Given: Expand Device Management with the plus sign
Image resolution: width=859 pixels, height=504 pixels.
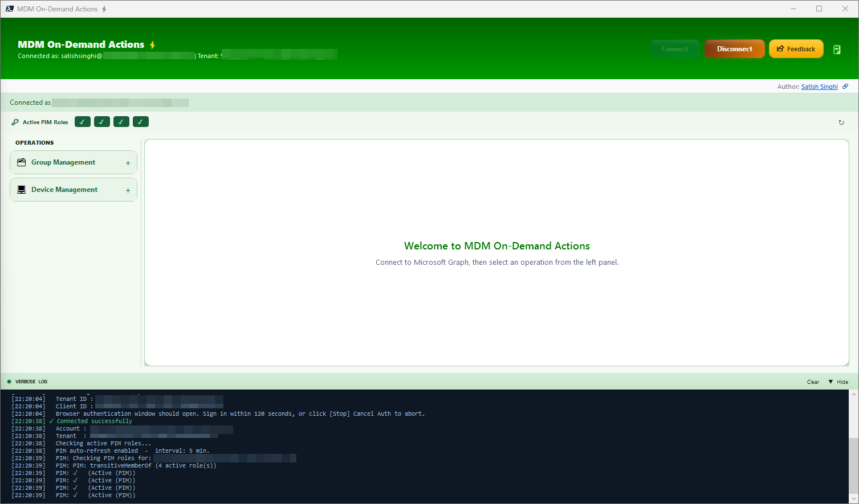Looking at the screenshot, I should point(128,190).
